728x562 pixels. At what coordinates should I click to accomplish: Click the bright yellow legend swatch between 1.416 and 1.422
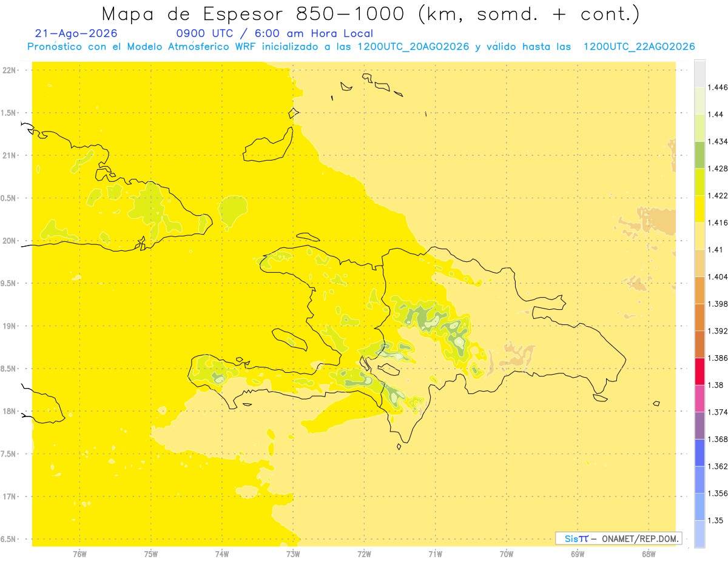(699, 209)
